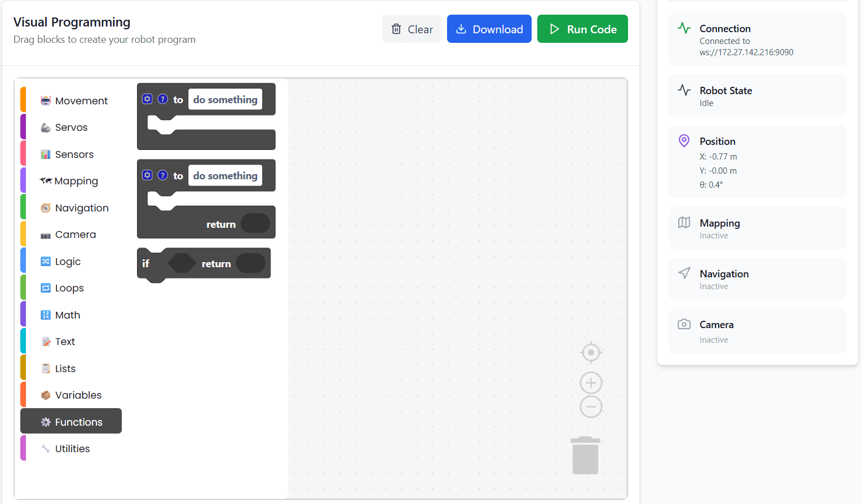Screen dimensions: 862x504
Task: Open the Movement block category
Action: [x=81, y=101]
